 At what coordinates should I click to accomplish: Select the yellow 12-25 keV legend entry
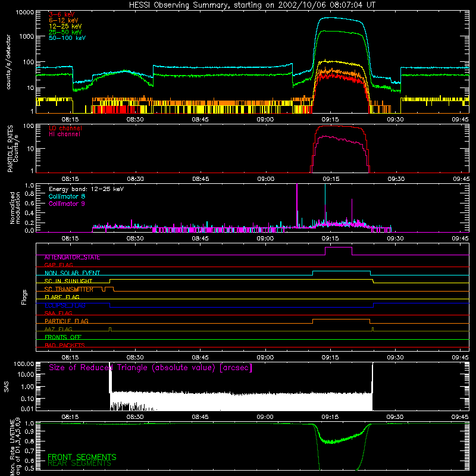(x=65, y=26)
